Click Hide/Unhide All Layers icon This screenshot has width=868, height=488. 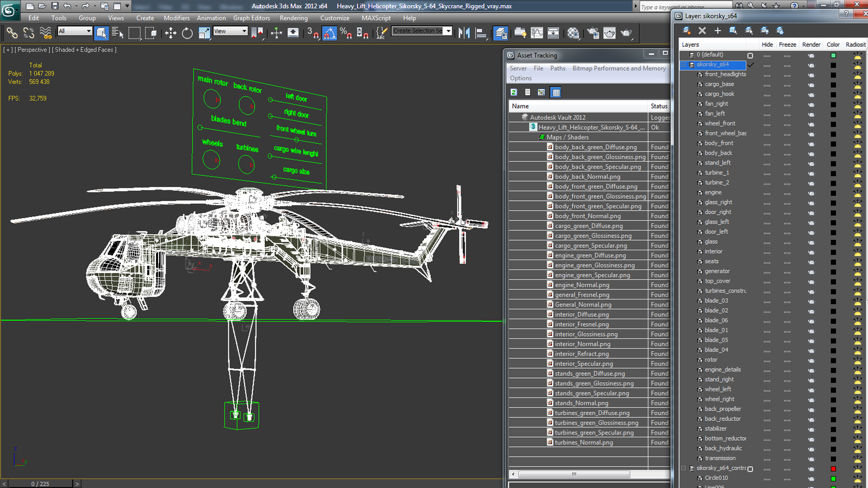click(764, 31)
